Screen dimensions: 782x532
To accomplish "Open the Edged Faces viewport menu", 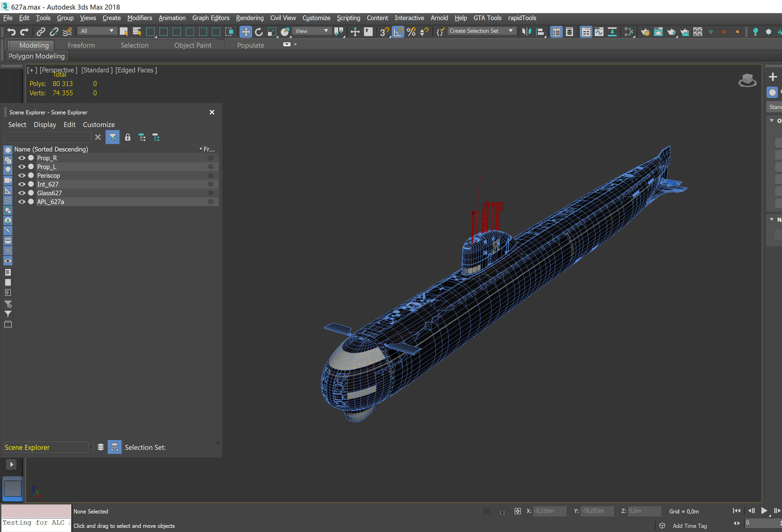I will (136, 70).
